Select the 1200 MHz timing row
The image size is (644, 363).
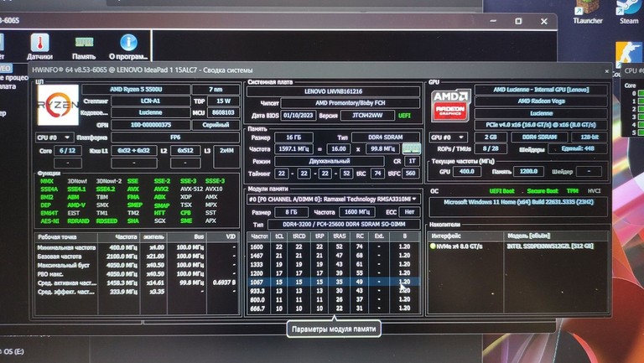tap(334, 273)
